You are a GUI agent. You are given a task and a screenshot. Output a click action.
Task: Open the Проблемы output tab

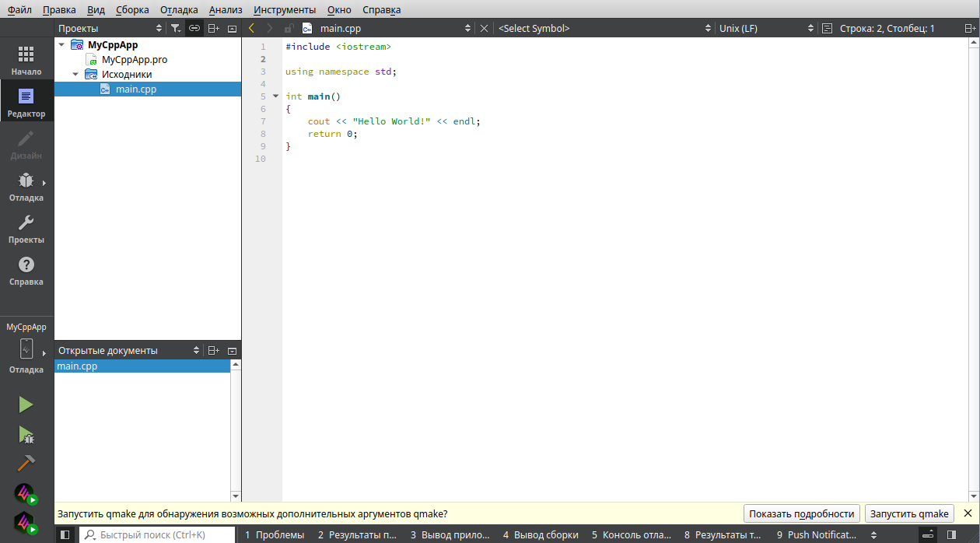click(x=275, y=534)
